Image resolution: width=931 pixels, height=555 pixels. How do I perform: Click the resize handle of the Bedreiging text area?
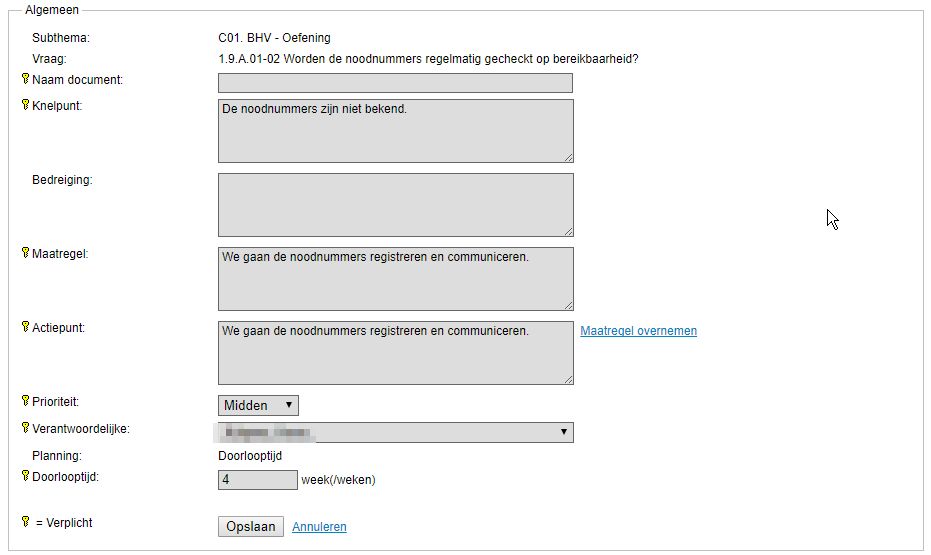(x=568, y=231)
